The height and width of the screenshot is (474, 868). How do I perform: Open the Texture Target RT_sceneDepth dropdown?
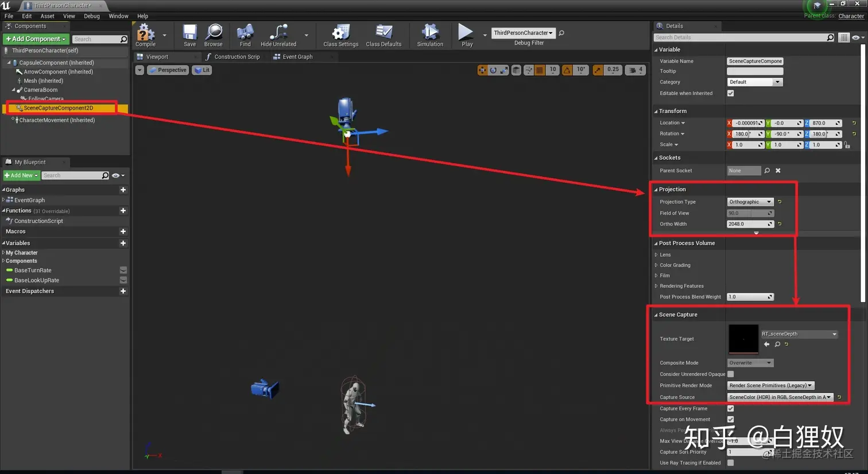799,334
